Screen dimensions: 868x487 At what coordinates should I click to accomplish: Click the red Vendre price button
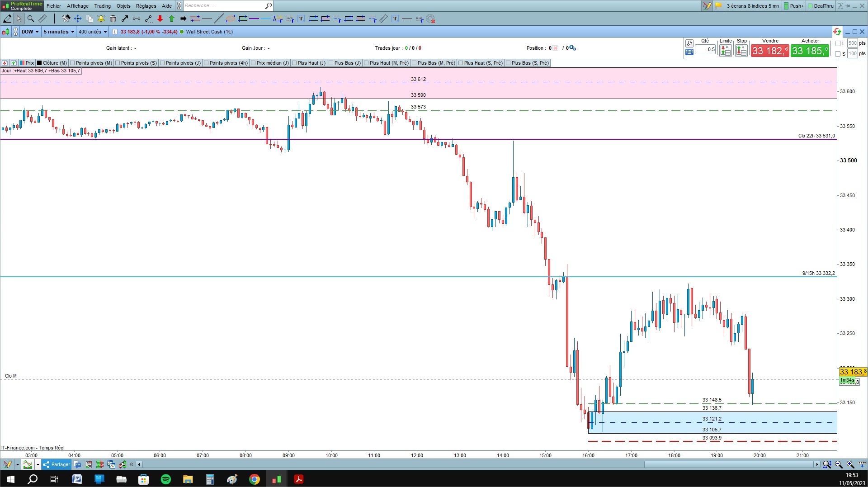[x=770, y=51]
